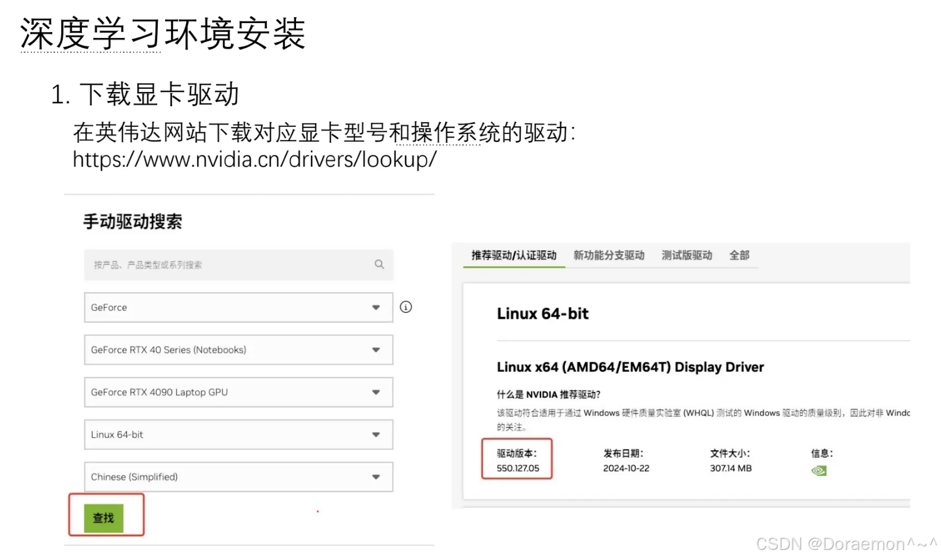Click the 手动驱动搜索 heading
This screenshot has width=941, height=560.
(132, 222)
